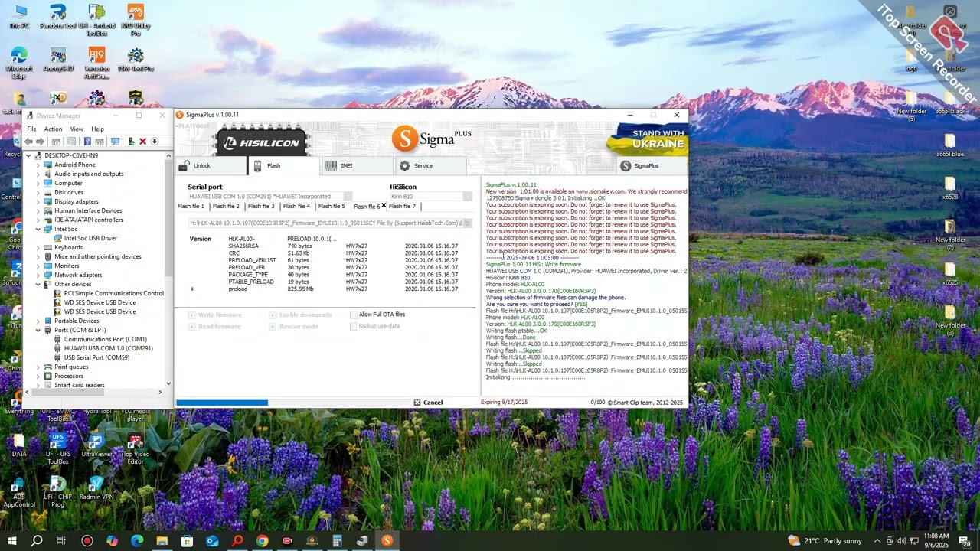Expand the Network adapters node
Screen dimensions: 980x551
click(x=38, y=275)
